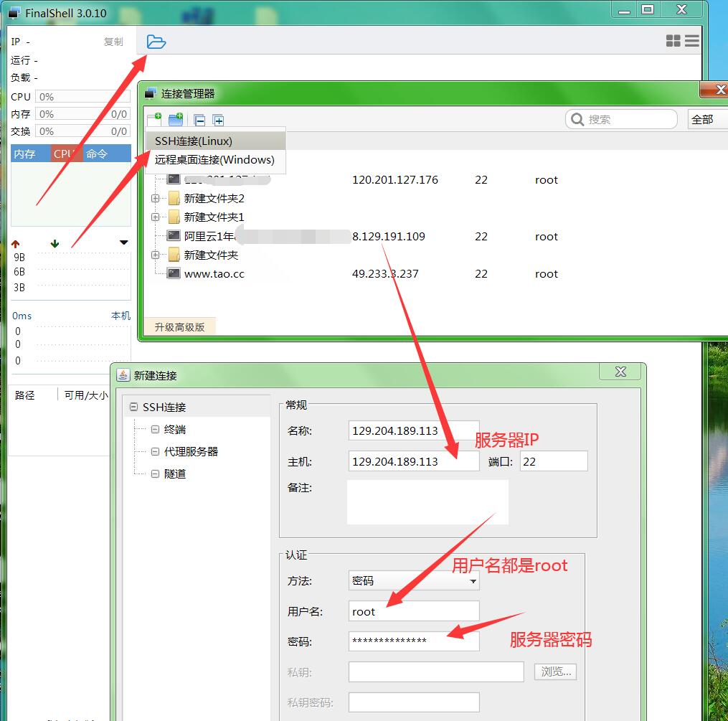Click the 升级高级版 upgrade button
Screen dimensions: 728x721
[179, 327]
